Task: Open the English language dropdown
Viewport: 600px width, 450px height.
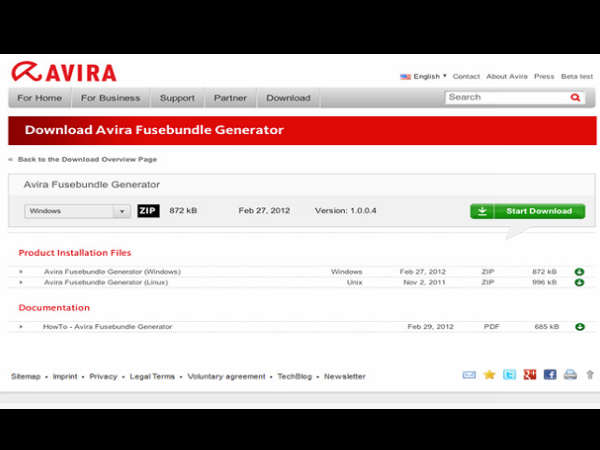Action: point(430,77)
